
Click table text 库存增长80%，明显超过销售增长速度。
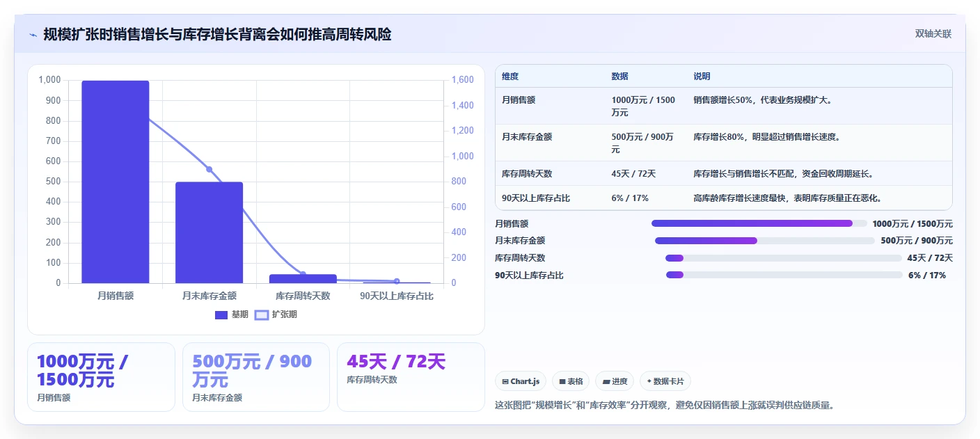pos(767,137)
